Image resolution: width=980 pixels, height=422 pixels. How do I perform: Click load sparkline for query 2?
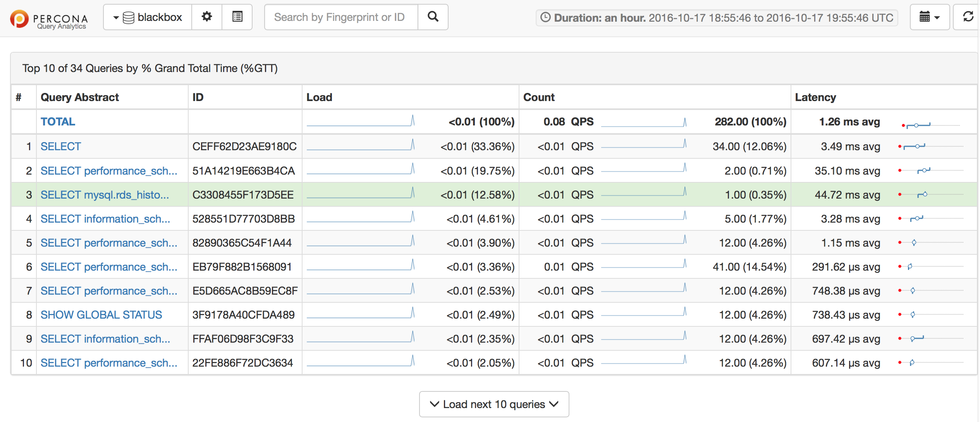[x=360, y=170]
